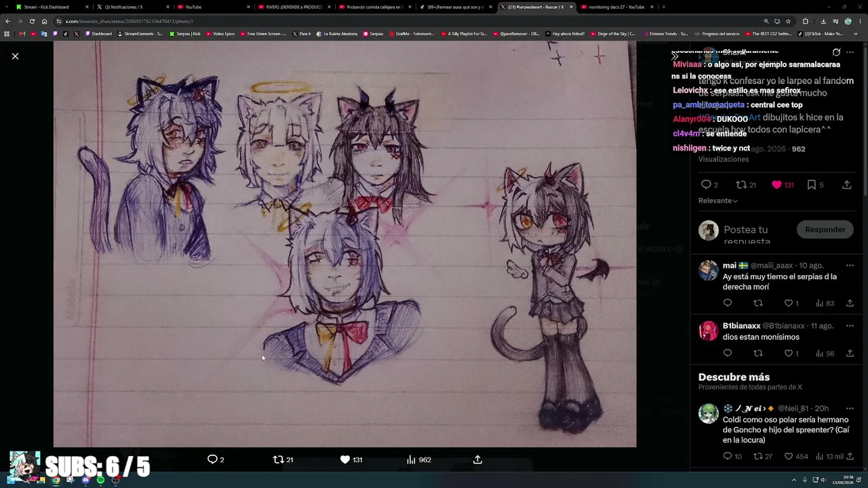Go to the browser home page
This screenshot has width=868, height=488.
tap(44, 21)
